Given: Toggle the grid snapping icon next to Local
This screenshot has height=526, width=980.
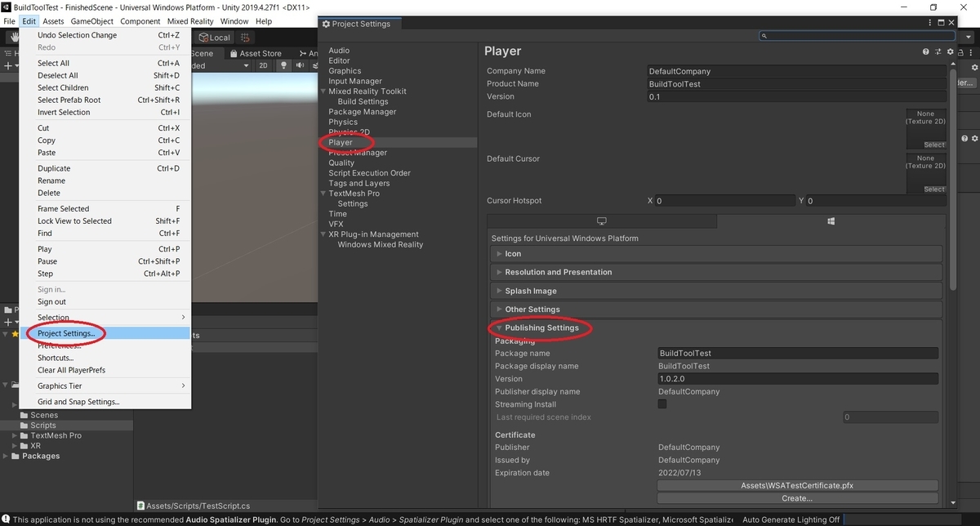Looking at the screenshot, I should [245, 38].
